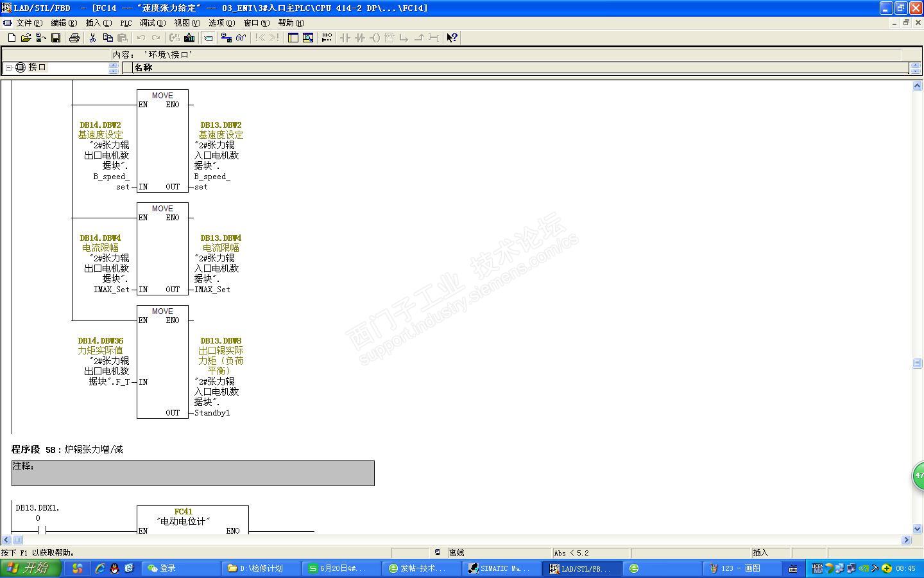
Task: Switch to 123 - 画图 Paint window
Action: coord(742,568)
